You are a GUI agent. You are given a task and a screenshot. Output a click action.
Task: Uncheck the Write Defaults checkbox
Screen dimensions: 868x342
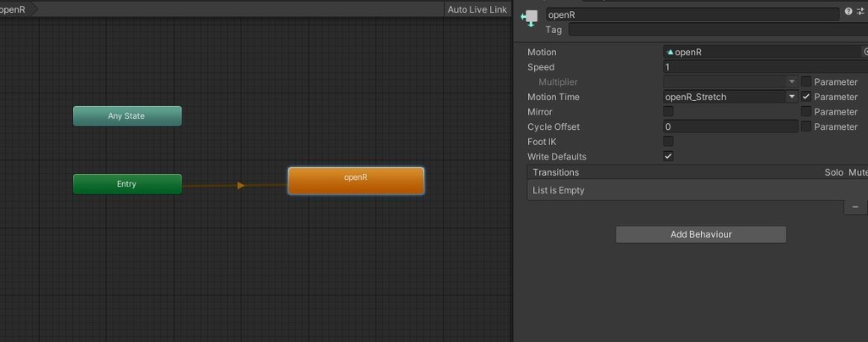point(668,156)
